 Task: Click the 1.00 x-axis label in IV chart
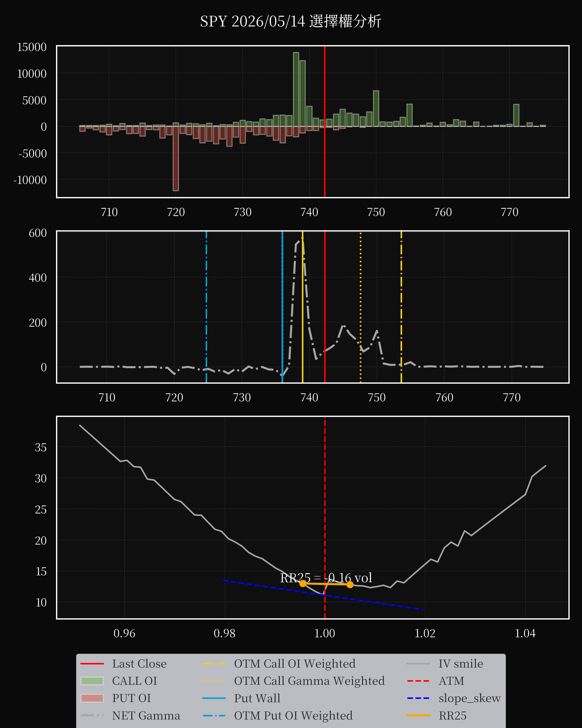[324, 633]
